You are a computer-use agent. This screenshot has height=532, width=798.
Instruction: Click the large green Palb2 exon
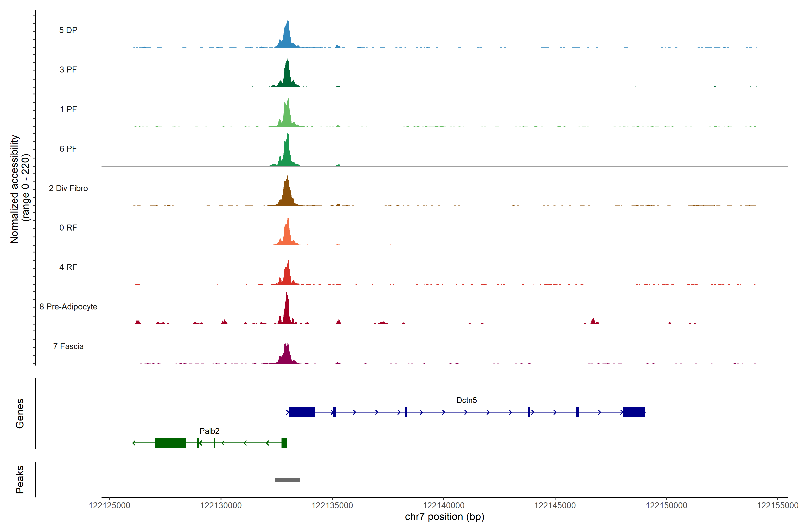click(x=171, y=443)
